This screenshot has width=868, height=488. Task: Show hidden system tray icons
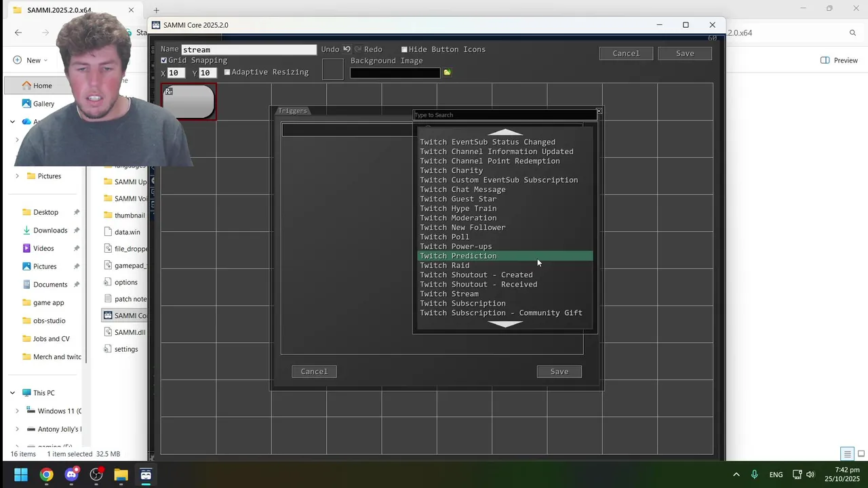pos(736,474)
